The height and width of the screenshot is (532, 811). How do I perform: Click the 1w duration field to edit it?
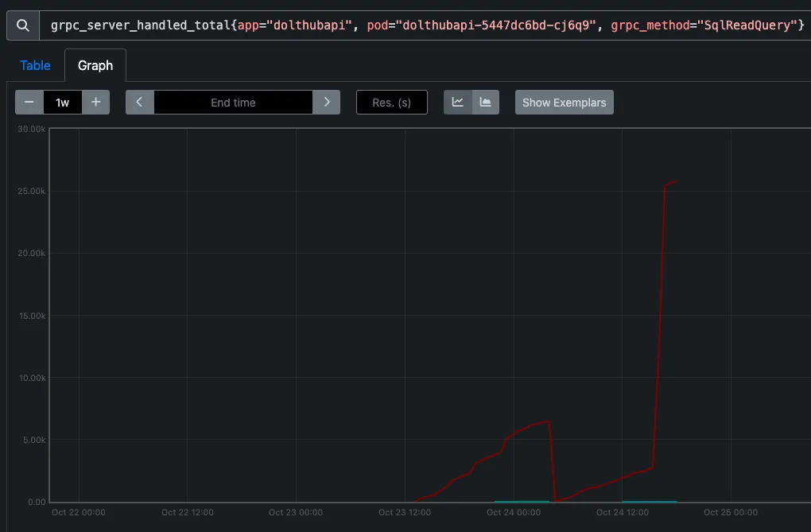(x=63, y=102)
